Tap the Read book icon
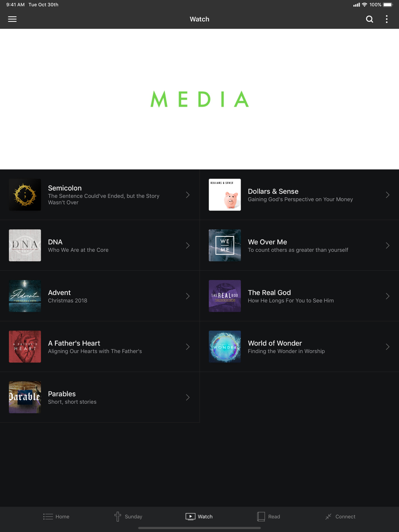 click(x=261, y=516)
